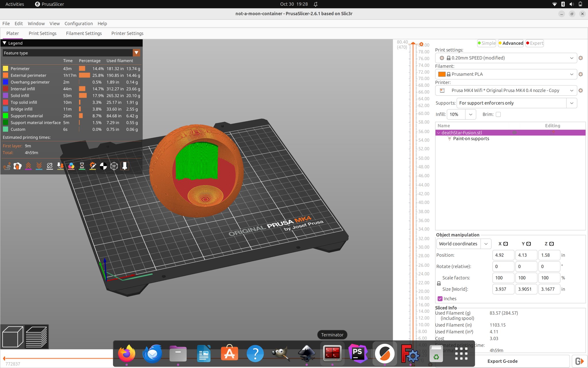Click the center of gravity icon
Viewport: 588px width, 368px height.
pyautogui.click(x=103, y=166)
